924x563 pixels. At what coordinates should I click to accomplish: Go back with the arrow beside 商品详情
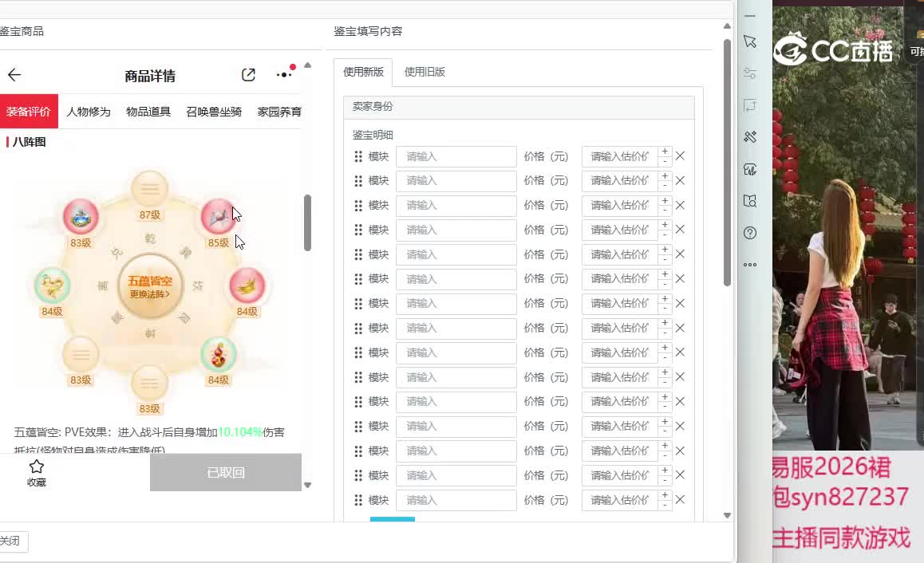tap(14, 75)
